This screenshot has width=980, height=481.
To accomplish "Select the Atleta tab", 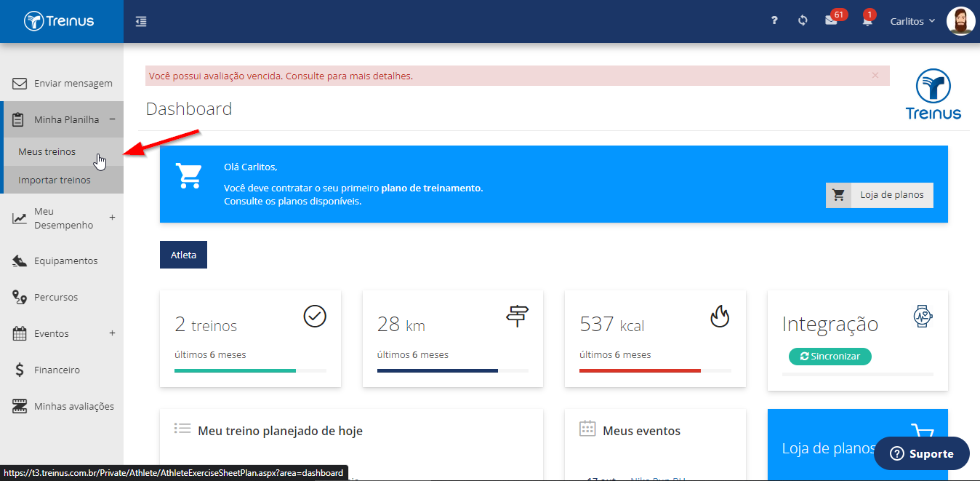I will pos(183,255).
